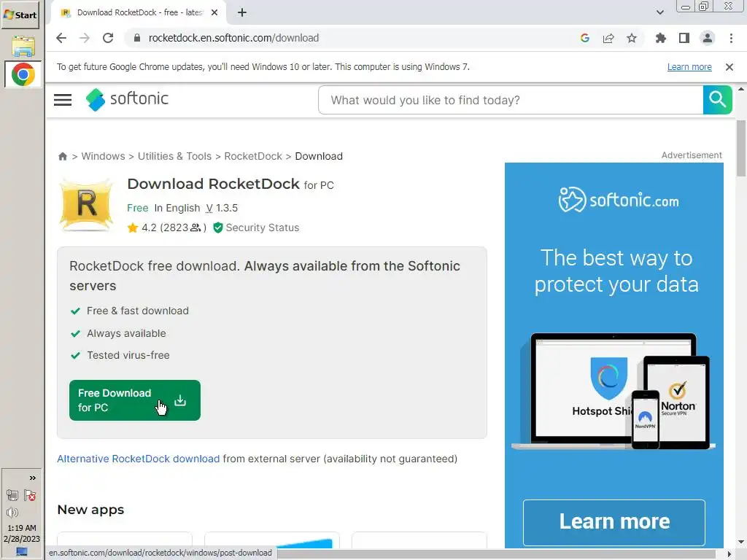Open Softonic hamburger menu
747x560 pixels.
pos(63,99)
